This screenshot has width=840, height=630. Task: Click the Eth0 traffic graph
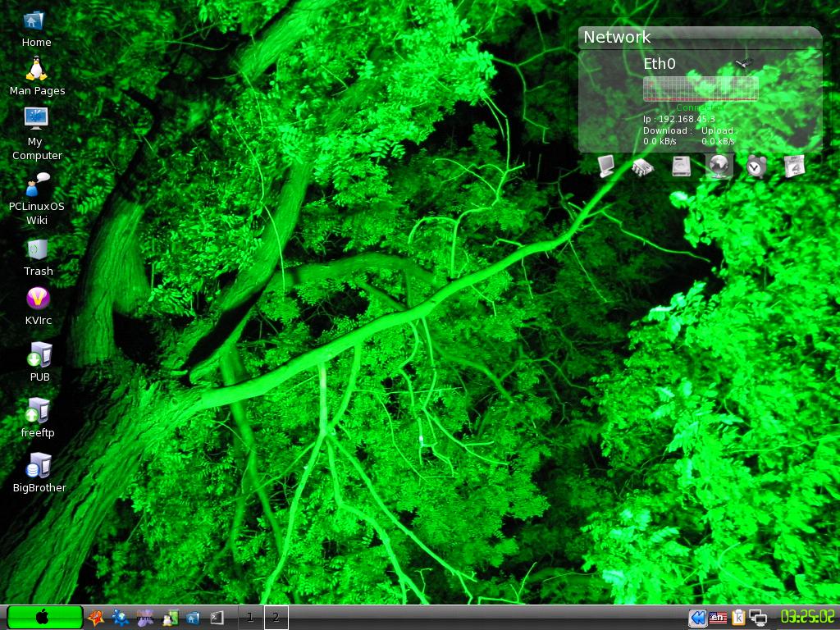[x=701, y=89]
